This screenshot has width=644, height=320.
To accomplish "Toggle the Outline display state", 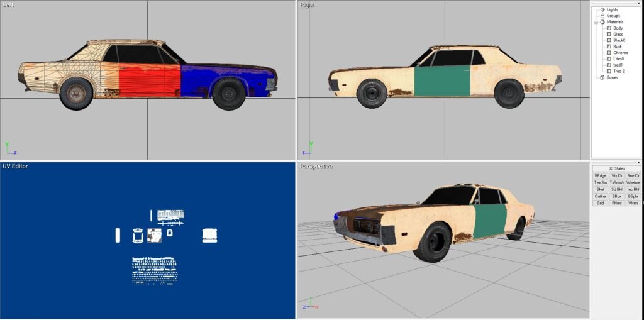I will pos(600,196).
